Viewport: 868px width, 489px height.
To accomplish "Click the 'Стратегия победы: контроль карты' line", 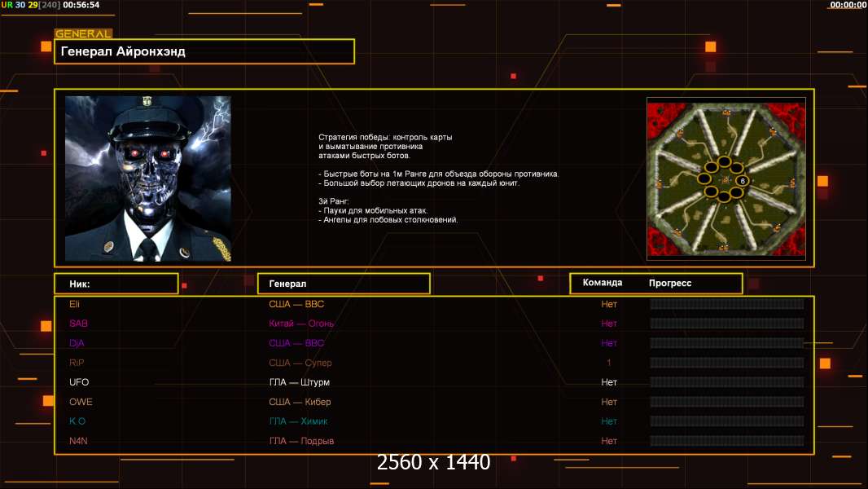I will pos(385,137).
